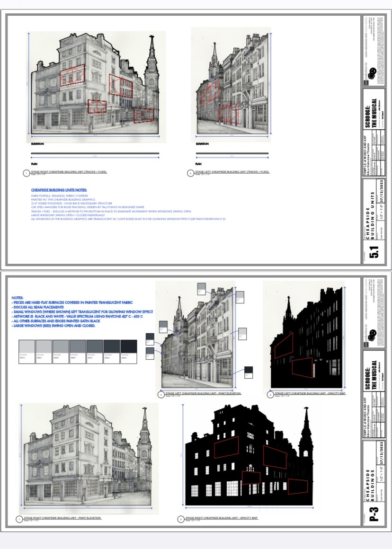Screen dimensions: 392x549
Task: Click circled number 1 beside Stage Right Tracks + Flies
Action: point(26,174)
